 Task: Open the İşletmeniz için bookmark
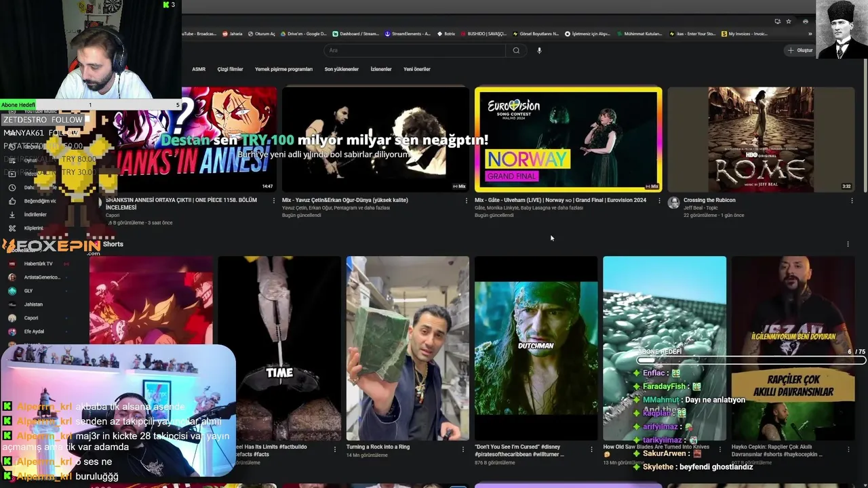pyautogui.click(x=587, y=34)
